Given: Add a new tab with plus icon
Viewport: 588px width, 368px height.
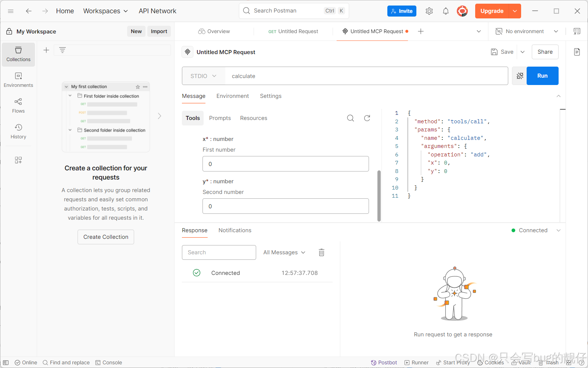Looking at the screenshot, I should click(421, 31).
